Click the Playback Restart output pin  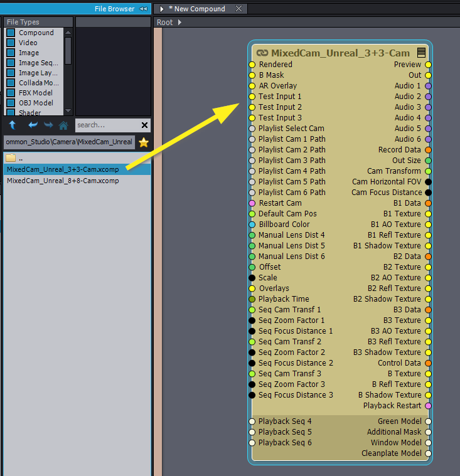pos(428,406)
